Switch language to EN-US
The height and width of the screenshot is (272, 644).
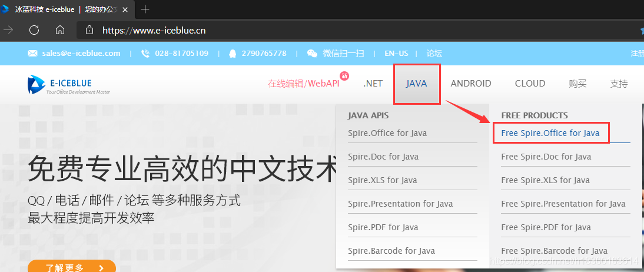tap(396, 54)
